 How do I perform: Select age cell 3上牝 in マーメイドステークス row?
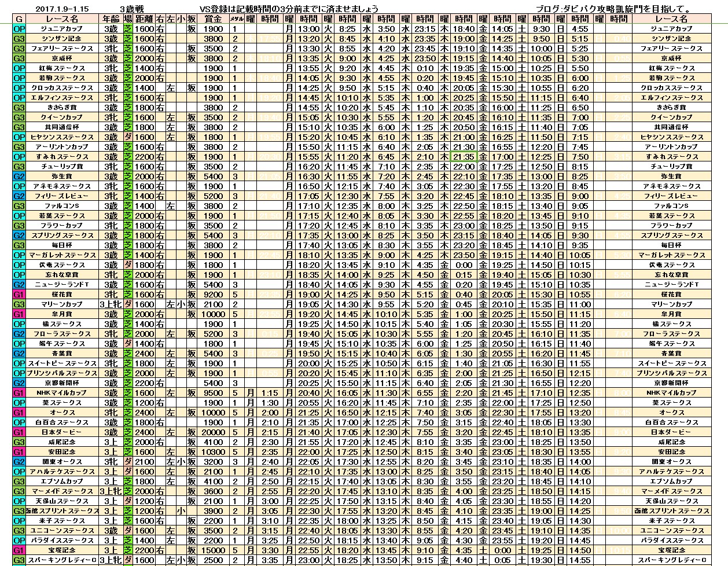(x=110, y=491)
